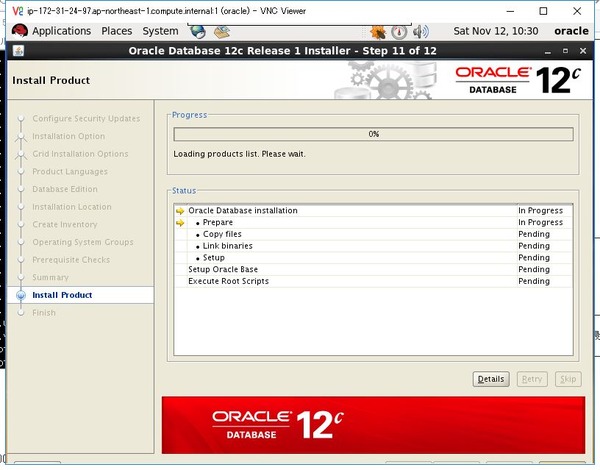Click Pending status of Copy files
600x470 pixels.
[x=534, y=234]
